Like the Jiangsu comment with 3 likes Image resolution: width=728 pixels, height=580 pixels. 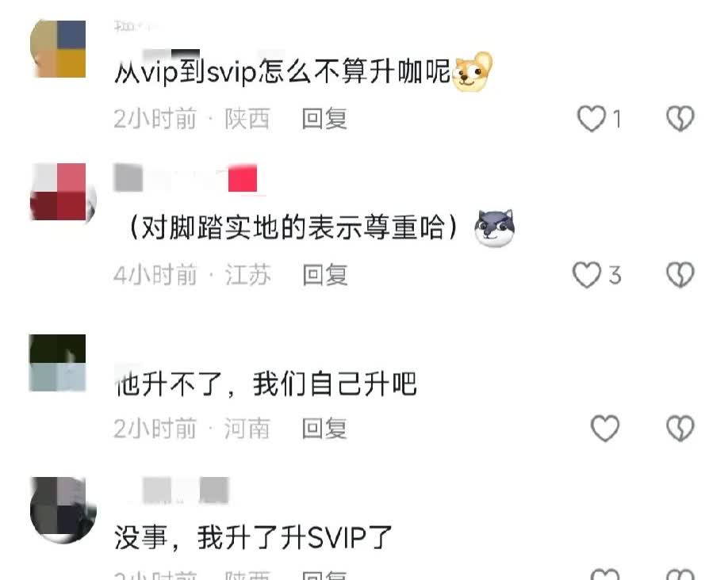click(x=587, y=275)
